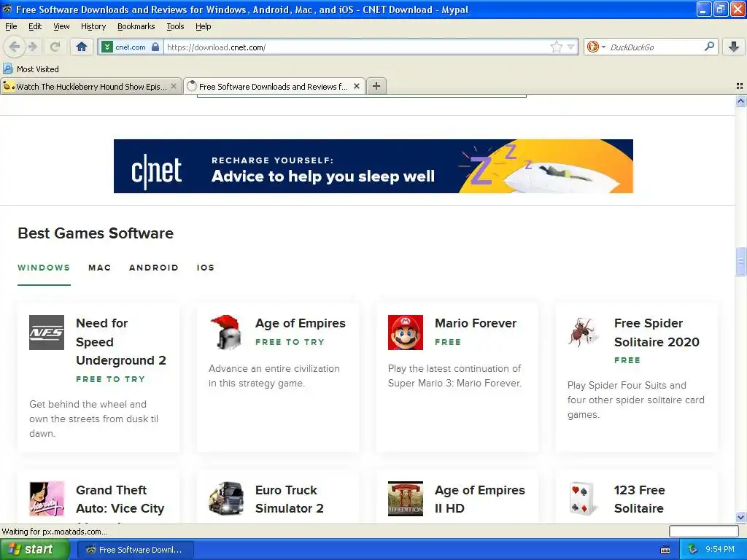Click the Best Games Software heading
The image size is (747, 560).
(x=96, y=233)
